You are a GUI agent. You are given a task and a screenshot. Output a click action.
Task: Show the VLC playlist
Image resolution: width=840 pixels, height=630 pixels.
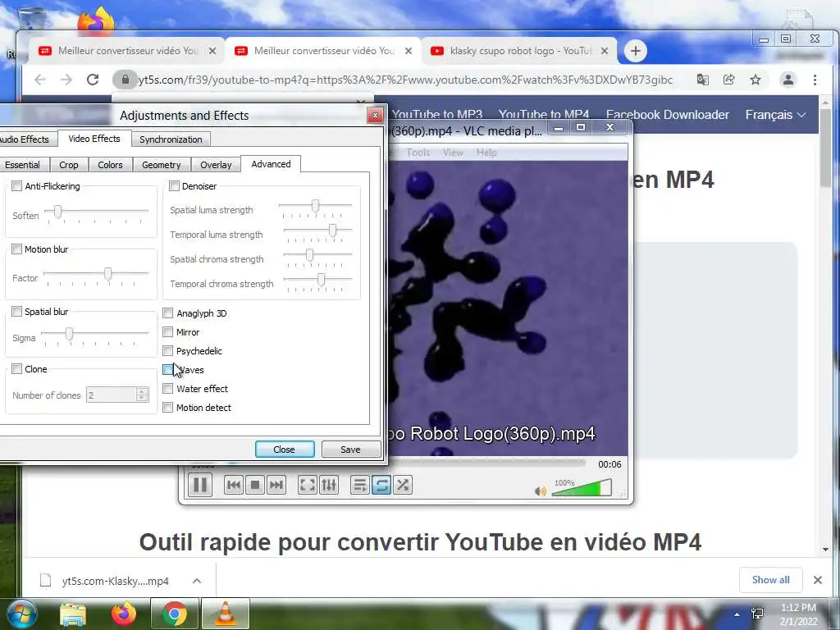[360, 486]
